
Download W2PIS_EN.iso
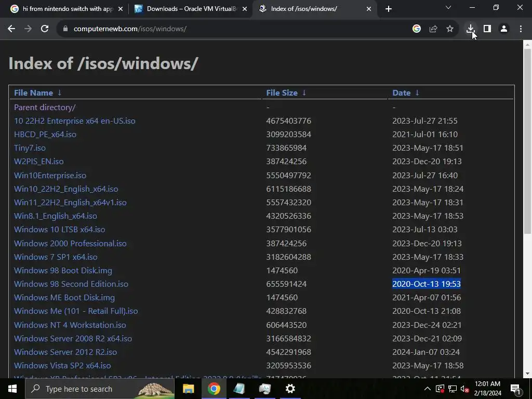38,162
